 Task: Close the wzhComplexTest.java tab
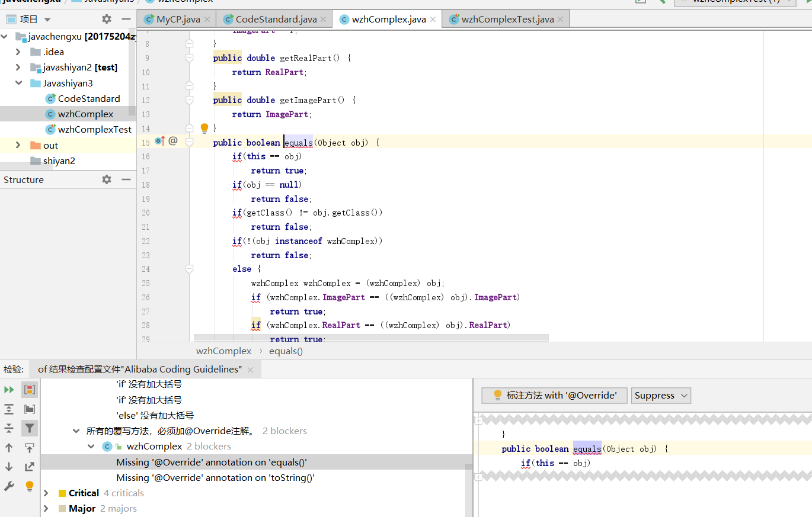561,20
